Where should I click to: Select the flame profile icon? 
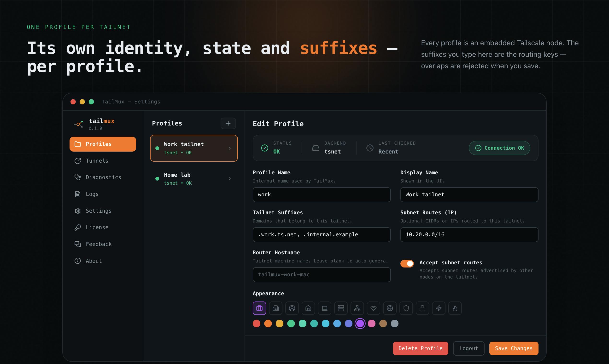tap(455, 308)
